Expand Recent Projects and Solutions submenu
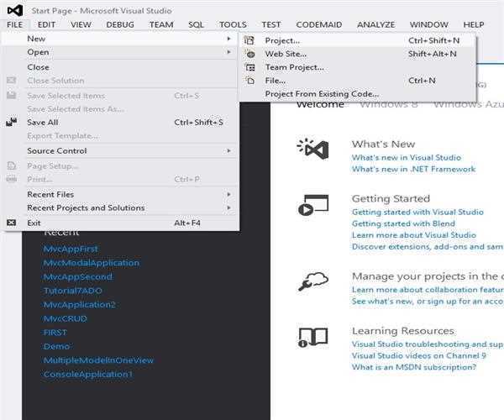Viewport: 504px width, 420px height. (x=228, y=207)
